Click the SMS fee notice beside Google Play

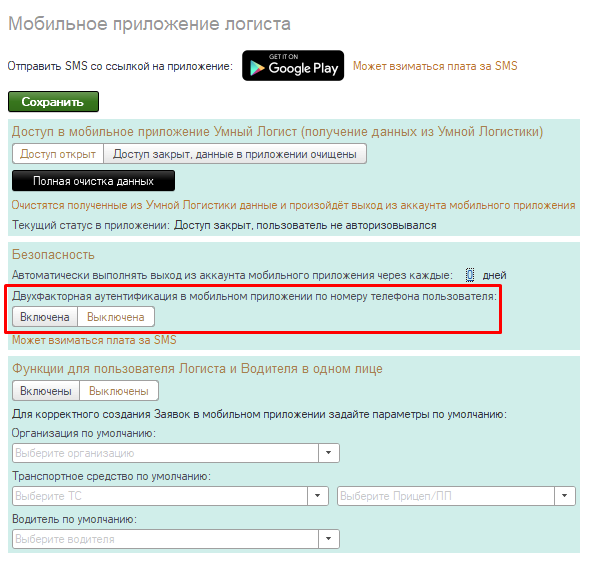435,66
